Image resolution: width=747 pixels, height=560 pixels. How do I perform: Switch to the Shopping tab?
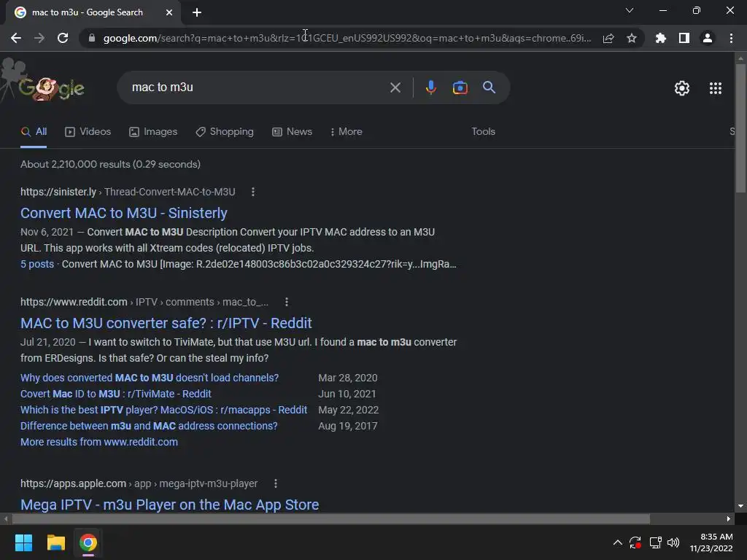pyautogui.click(x=225, y=131)
